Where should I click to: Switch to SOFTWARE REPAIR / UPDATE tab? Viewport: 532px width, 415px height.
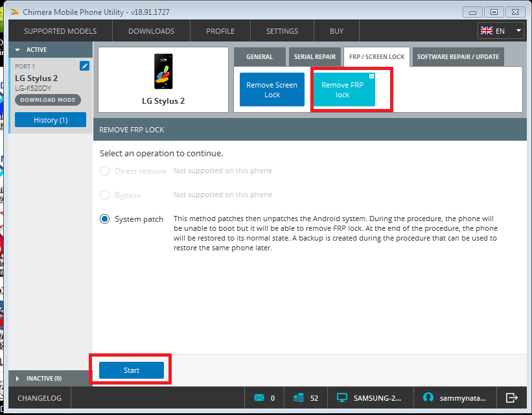pyautogui.click(x=458, y=56)
